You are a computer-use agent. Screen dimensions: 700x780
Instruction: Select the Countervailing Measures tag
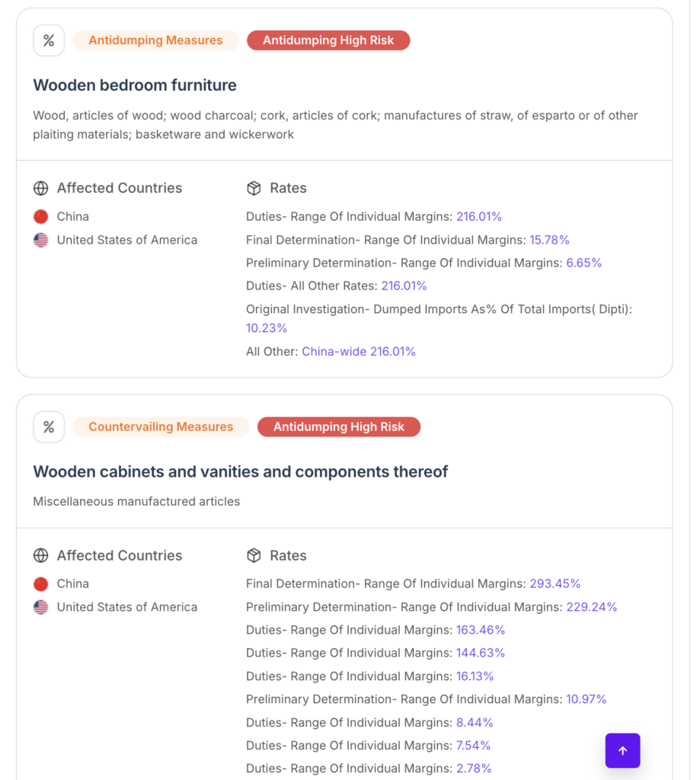161,427
